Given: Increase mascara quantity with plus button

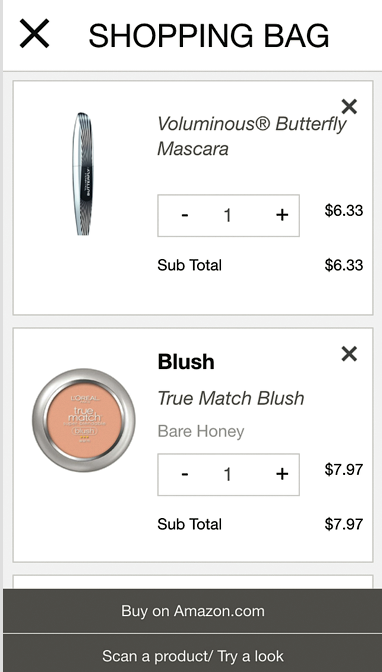Looking at the screenshot, I should [x=282, y=215].
